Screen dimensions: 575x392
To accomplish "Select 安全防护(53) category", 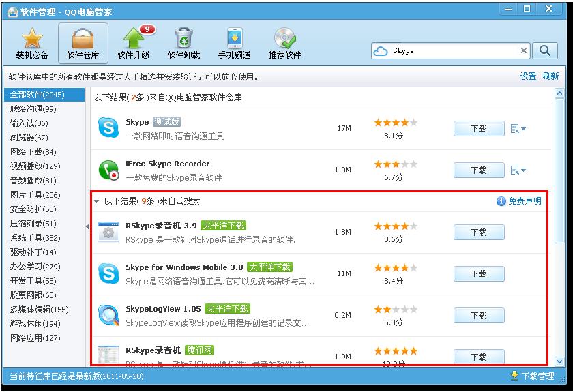I will pyautogui.click(x=33, y=209).
